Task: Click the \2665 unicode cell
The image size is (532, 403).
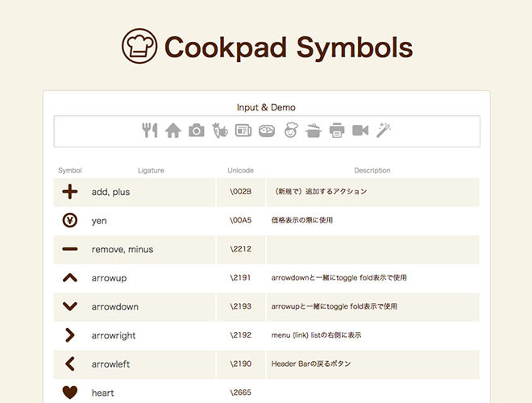Action: [x=240, y=393]
